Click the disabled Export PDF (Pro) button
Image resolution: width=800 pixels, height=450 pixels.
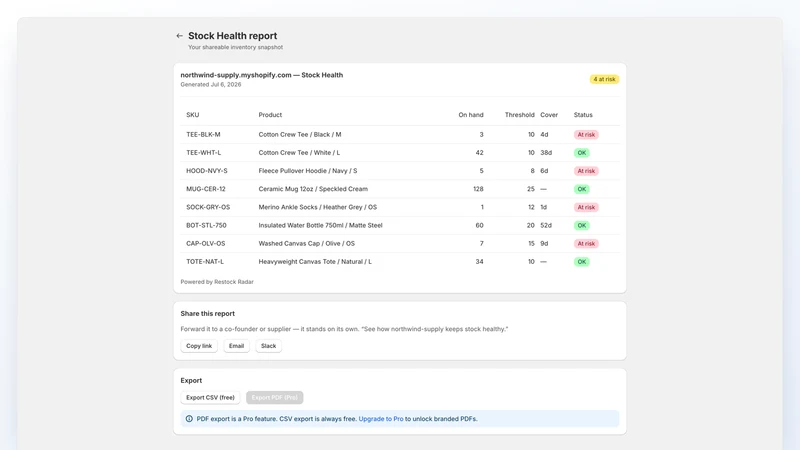274,397
